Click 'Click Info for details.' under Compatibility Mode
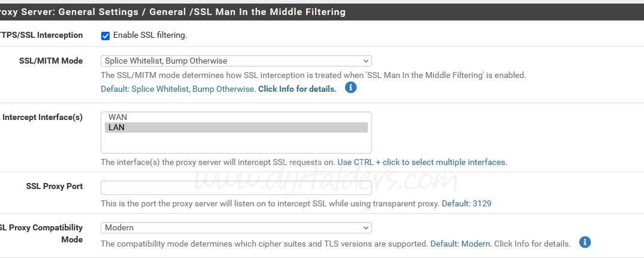Screen dimensions: 644x258 point(532,244)
